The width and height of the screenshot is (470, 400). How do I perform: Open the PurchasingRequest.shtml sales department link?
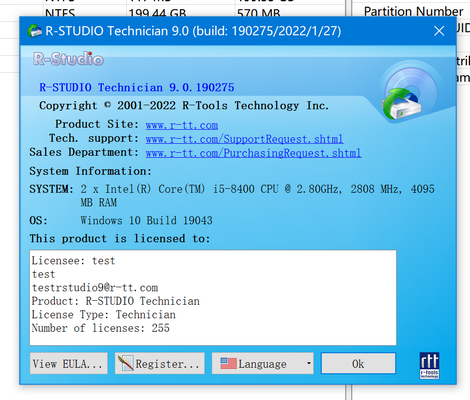coord(253,153)
